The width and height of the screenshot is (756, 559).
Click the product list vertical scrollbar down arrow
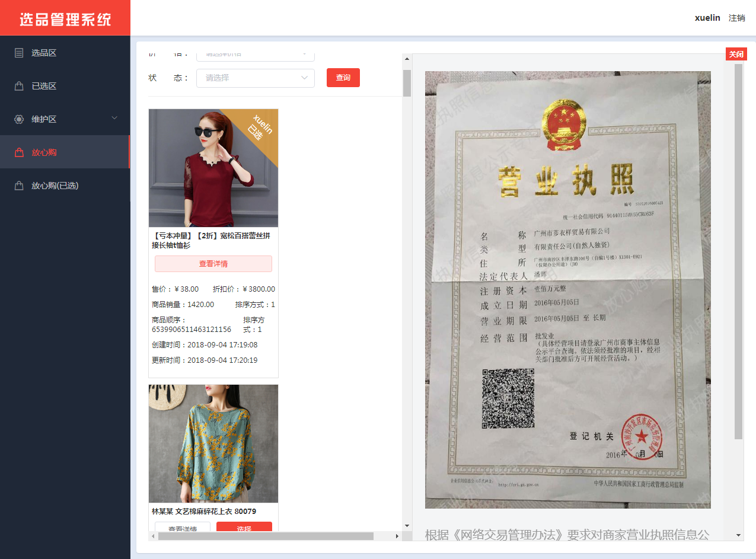click(x=407, y=526)
